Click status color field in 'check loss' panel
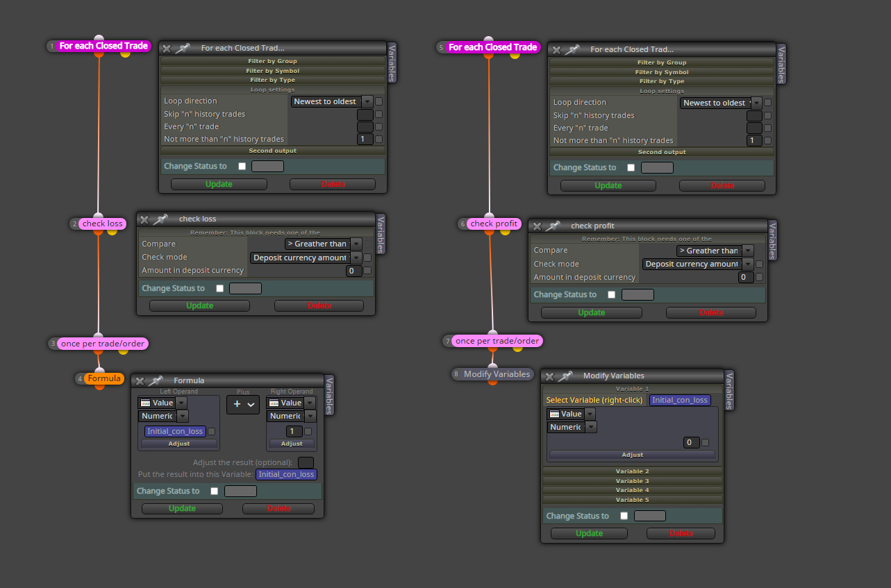This screenshot has height=588, width=891. [x=245, y=288]
